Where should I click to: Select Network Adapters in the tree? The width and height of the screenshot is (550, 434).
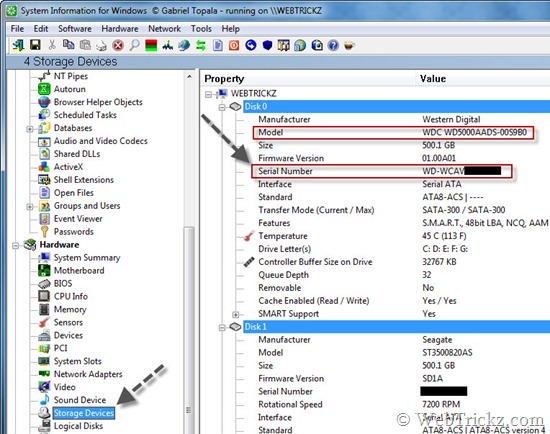coord(88,374)
